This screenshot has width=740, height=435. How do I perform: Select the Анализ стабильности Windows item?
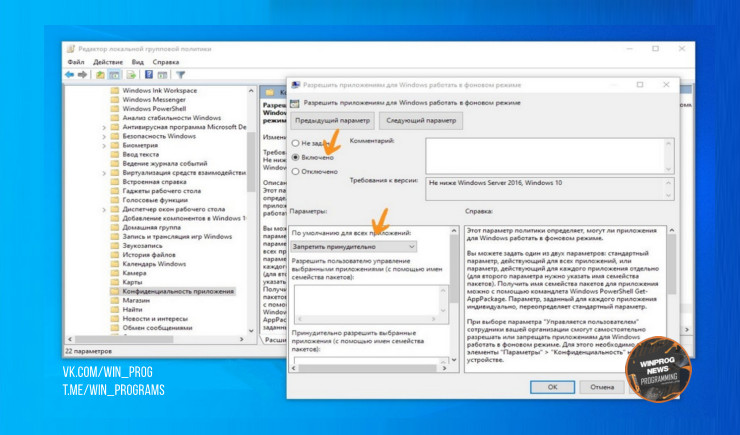[171, 118]
